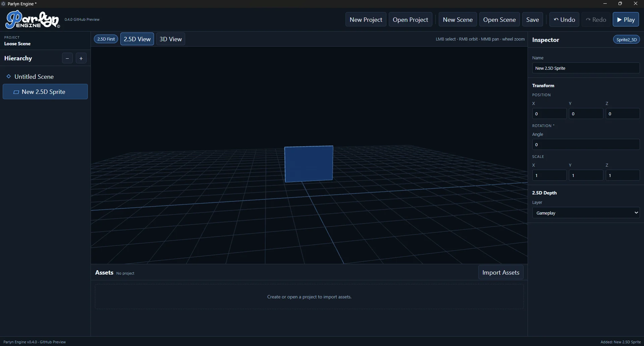The height and width of the screenshot is (346, 644).
Task: Click the Redo button
Action: [x=596, y=19]
